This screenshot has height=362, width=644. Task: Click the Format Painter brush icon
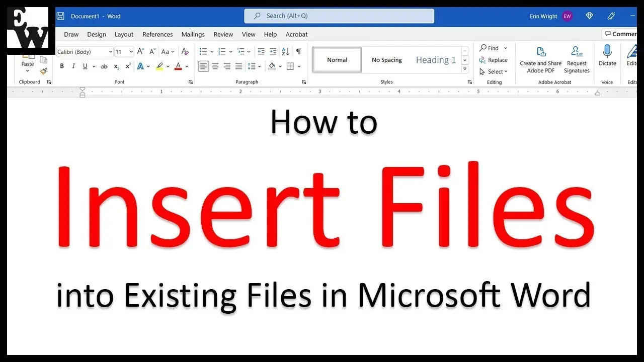44,71
